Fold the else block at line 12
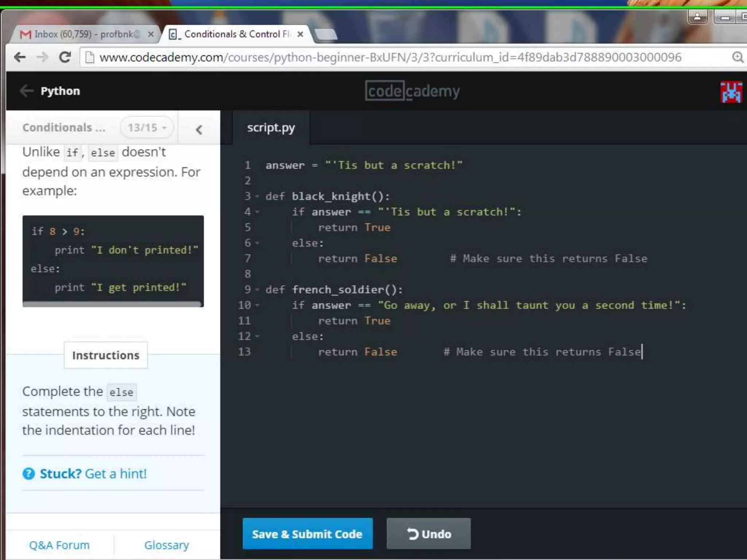Screen dimensions: 747x560 pyautogui.click(x=257, y=336)
